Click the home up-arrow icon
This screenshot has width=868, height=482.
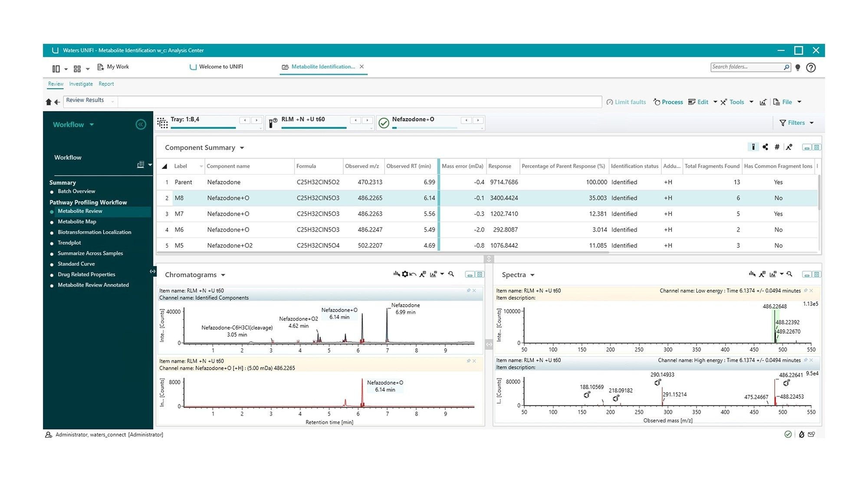pyautogui.click(x=49, y=102)
